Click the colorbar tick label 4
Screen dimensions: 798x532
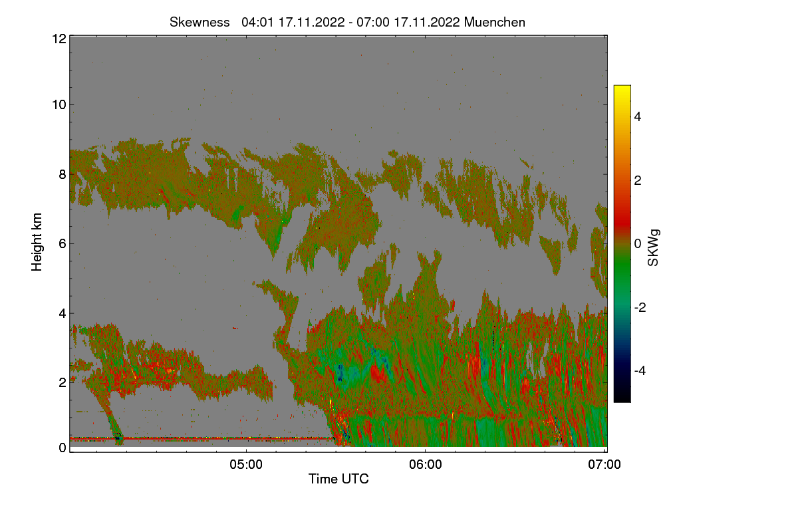[638, 117]
